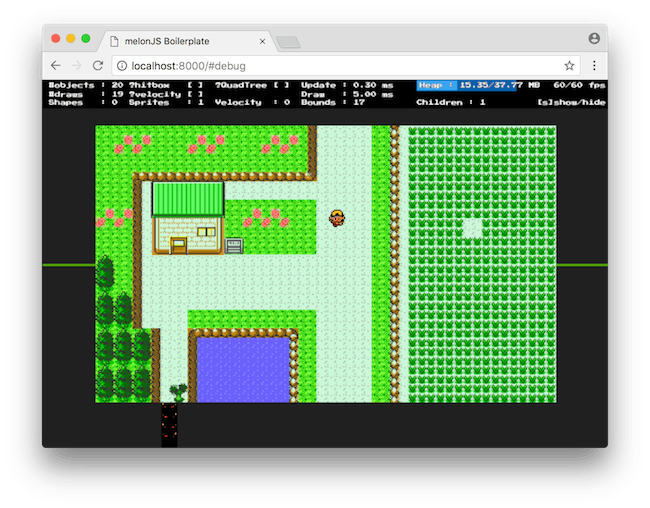Image resolution: width=650 pixels, height=508 pixels.
Task: Click the house front door
Action: click(x=179, y=245)
